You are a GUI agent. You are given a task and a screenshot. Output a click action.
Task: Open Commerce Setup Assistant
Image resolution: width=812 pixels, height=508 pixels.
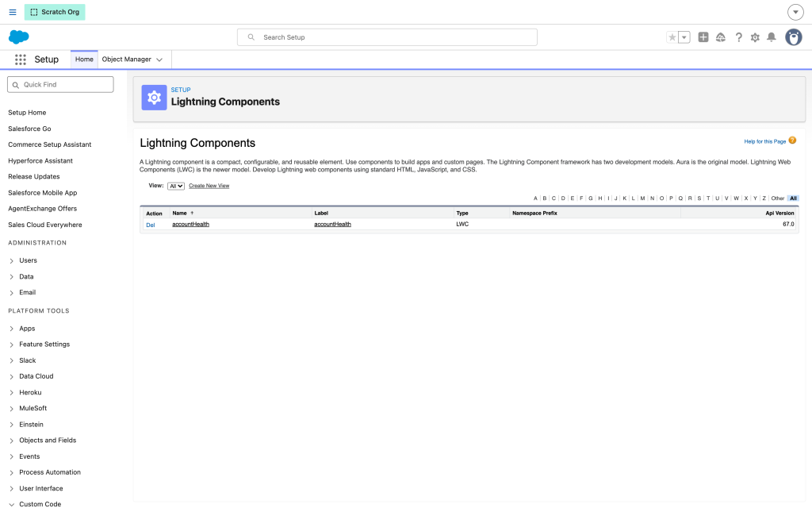pyautogui.click(x=50, y=144)
